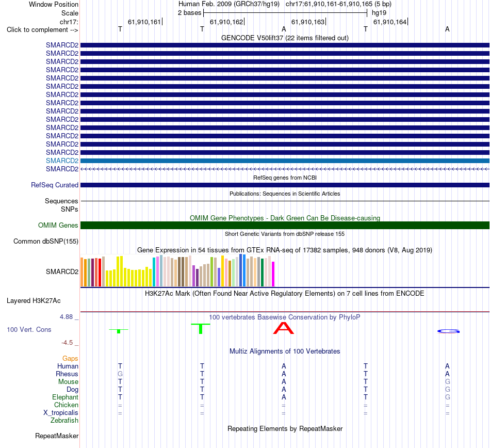Click the chr17: ruler label

tap(69, 22)
